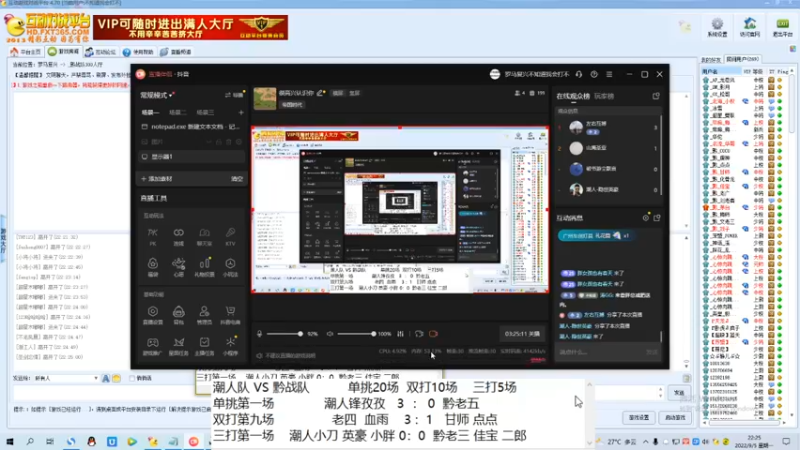Open the 星图任务 icon
Image resolution: width=800 pixels, height=450 pixels.
(179, 346)
